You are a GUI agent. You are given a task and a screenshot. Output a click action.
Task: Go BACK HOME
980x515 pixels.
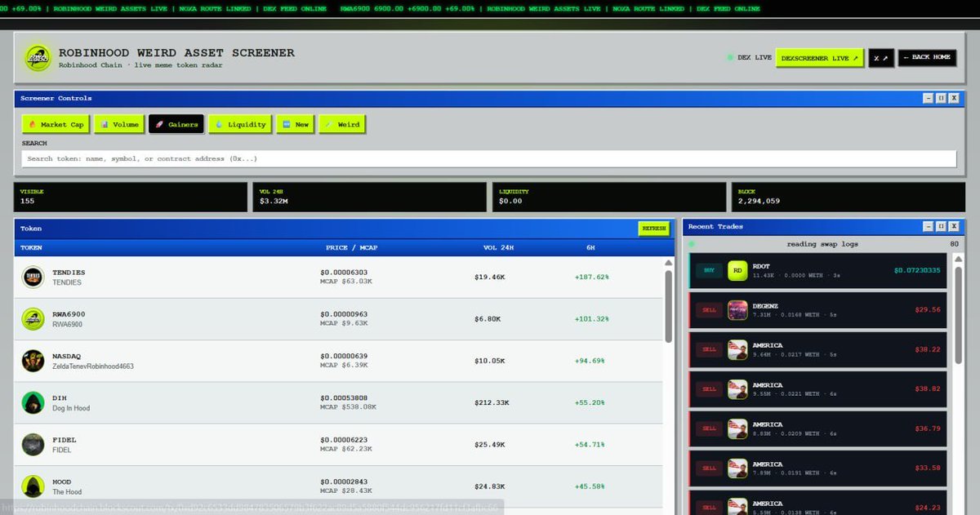tap(927, 57)
